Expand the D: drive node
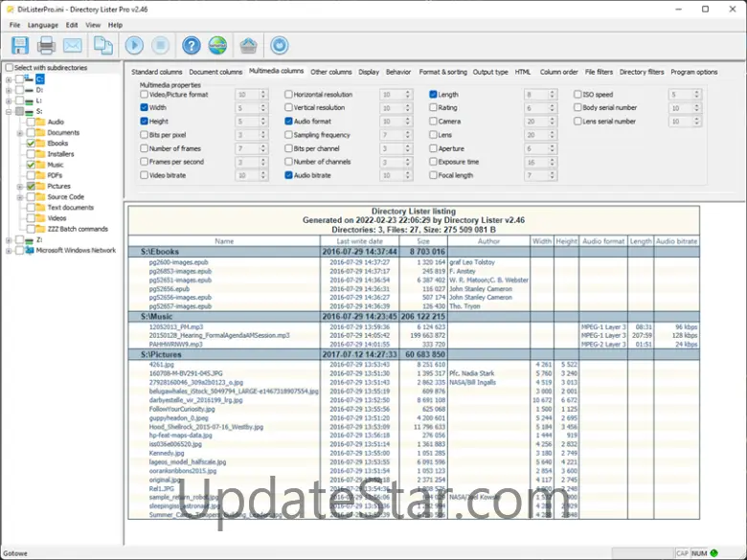The height and width of the screenshot is (560, 747). click(x=9, y=90)
